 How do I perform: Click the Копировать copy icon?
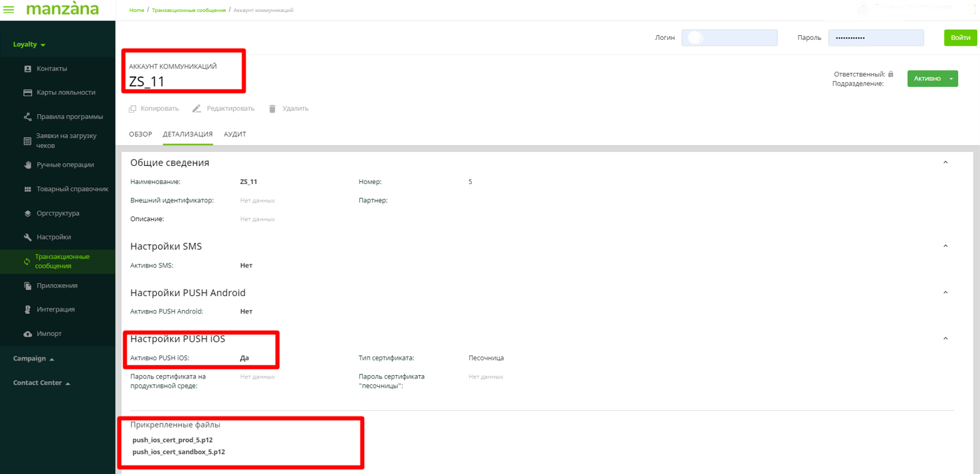click(132, 109)
